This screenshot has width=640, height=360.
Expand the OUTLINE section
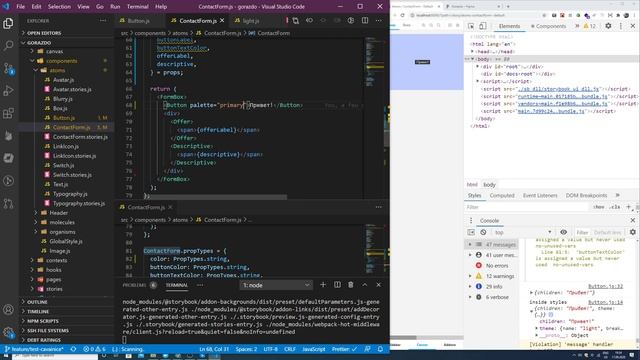(37, 302)
